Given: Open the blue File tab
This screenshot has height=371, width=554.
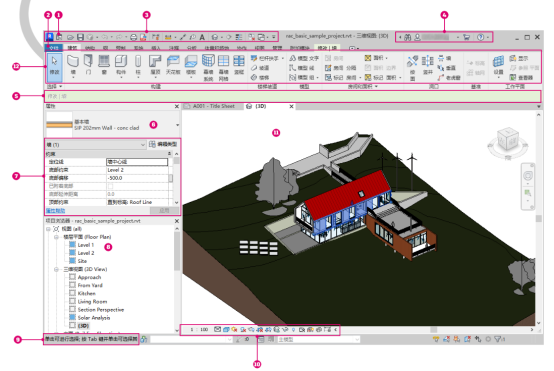Looking at the screenshot, I should coord(54,47).
